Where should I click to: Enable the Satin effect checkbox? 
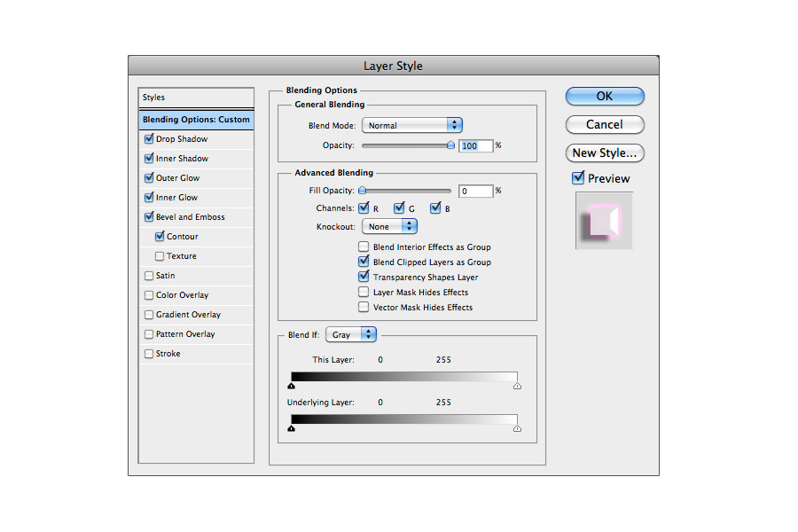coord(149,276)
